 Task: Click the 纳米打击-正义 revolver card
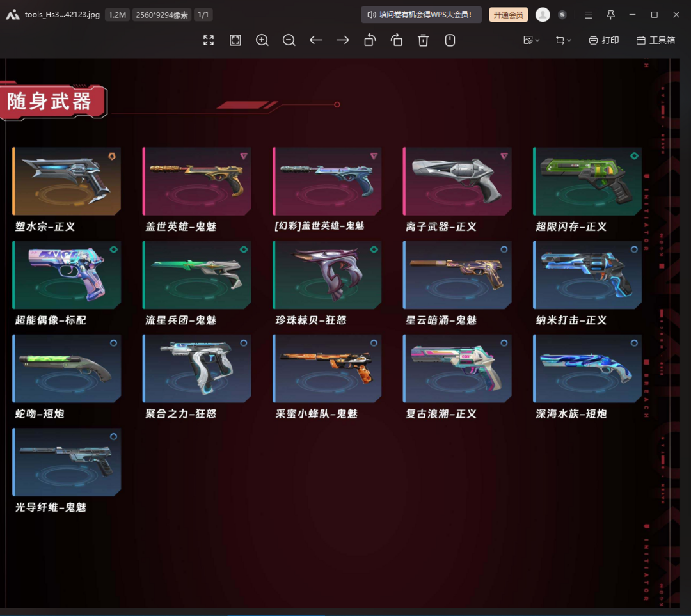pos(587,275)
